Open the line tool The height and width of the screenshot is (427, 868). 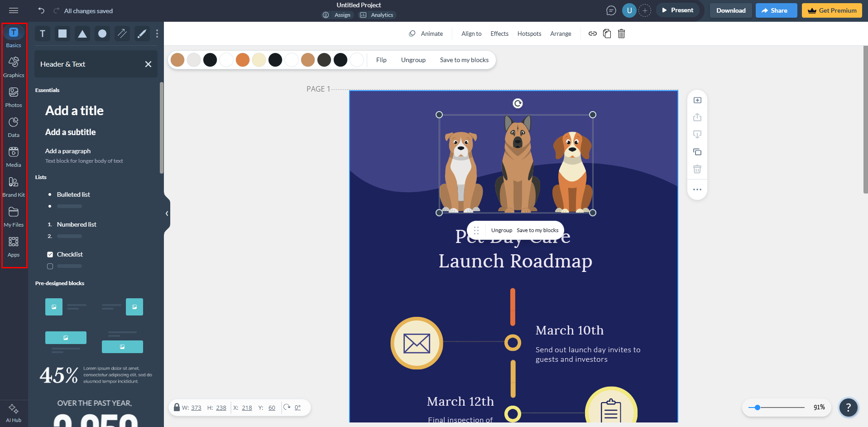click(122, 33)
